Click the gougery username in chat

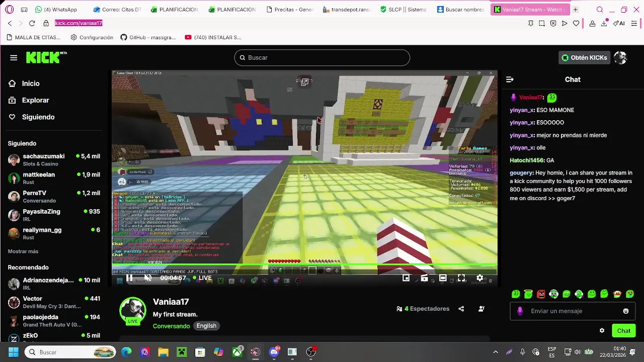[x=521, y=173]
